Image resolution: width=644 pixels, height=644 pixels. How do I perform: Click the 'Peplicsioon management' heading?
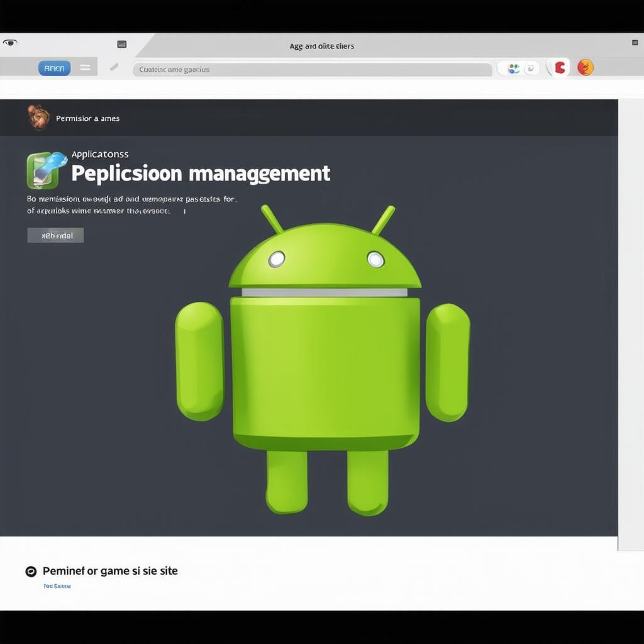(200, 173)
